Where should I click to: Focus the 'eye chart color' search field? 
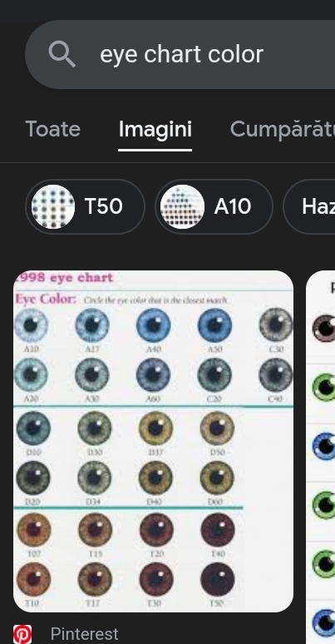pyautogui.click(x=180, y=55)
